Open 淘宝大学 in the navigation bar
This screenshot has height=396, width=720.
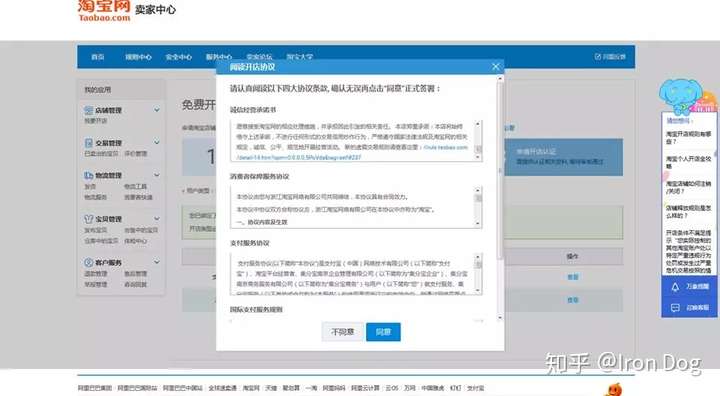pyautogui.click(x=300, y=57)
